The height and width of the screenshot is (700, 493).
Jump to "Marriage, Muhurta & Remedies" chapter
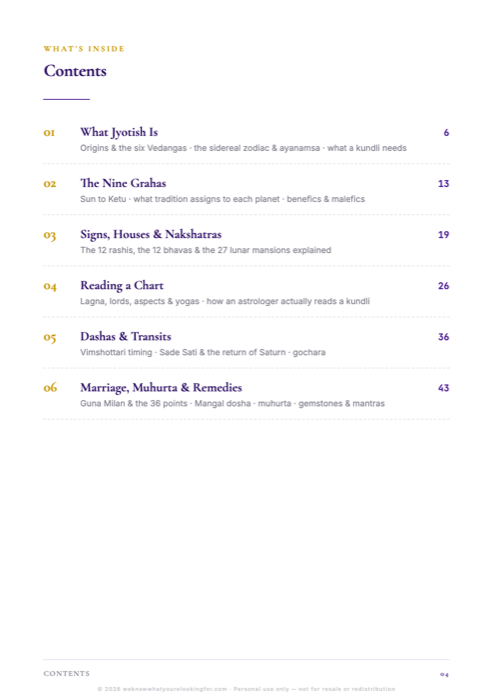pos(161,388)
